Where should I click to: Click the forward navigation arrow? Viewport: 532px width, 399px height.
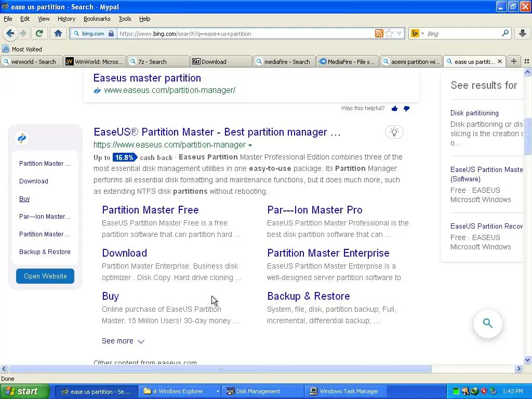(x=23, y=33)
